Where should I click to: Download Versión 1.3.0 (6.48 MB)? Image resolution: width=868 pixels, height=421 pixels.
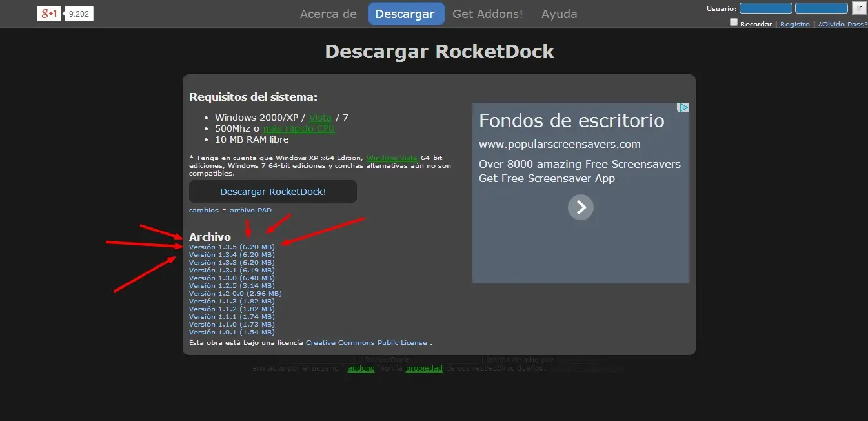point(232,278)
